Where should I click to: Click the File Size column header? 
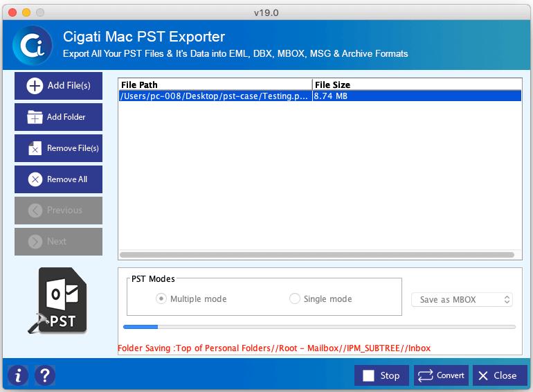point(417,84)
